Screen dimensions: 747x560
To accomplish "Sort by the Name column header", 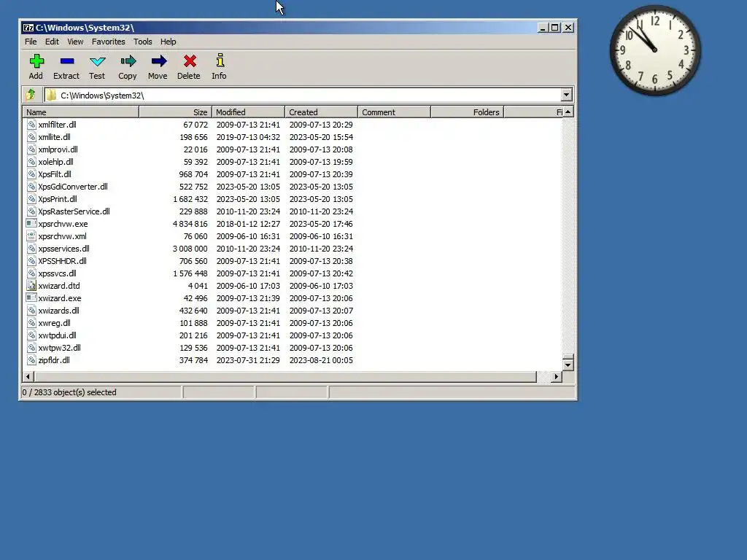I will click(80, 112).
